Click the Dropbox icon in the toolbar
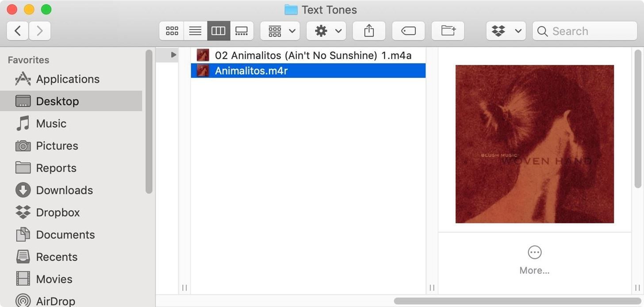The image size is (644, 307). 499,30
